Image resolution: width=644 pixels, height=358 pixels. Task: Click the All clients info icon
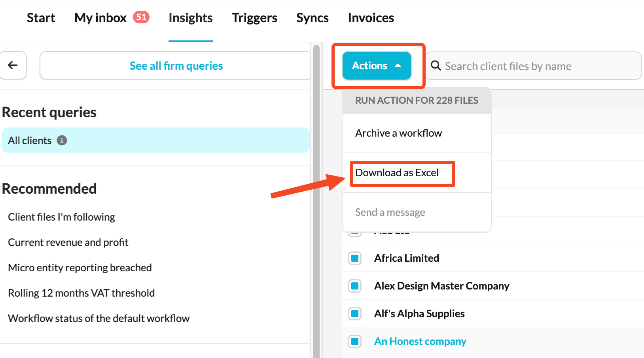(62, 140)
